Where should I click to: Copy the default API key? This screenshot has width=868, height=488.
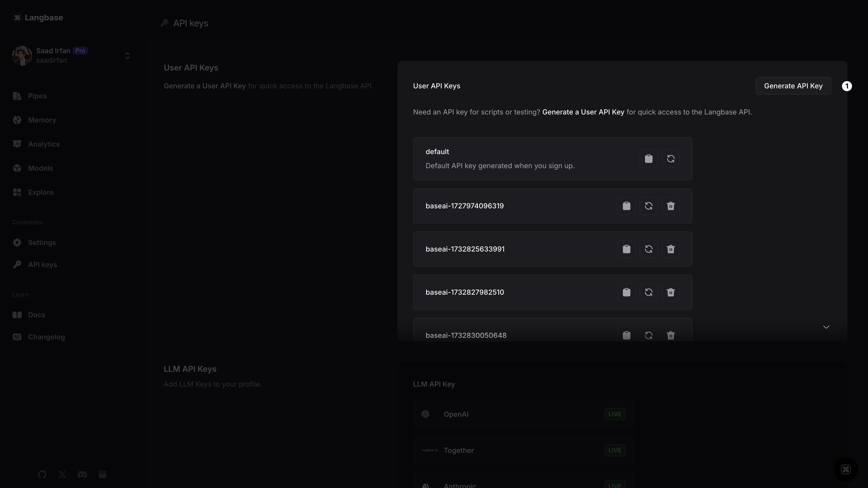pyautogui.click(x=648, y=159)
